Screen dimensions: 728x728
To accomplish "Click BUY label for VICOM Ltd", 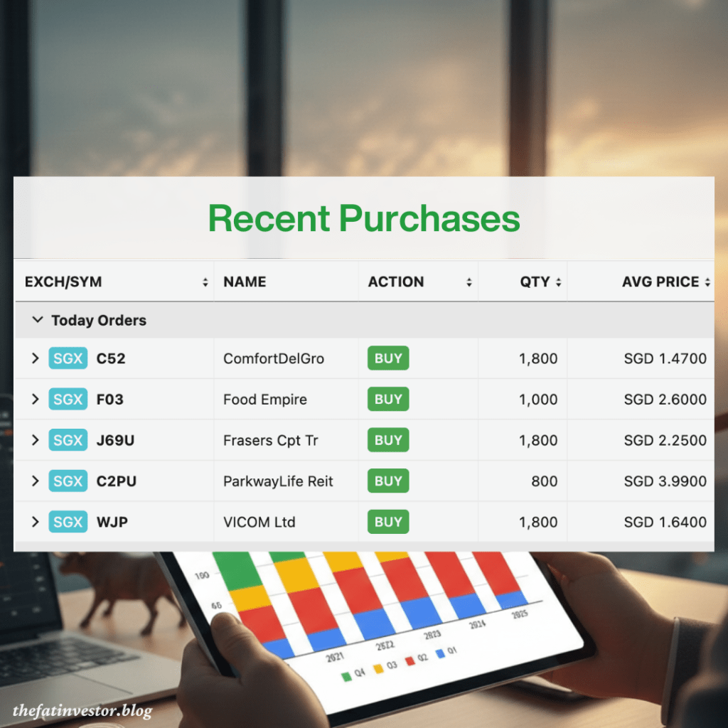I will pos(388,522).
